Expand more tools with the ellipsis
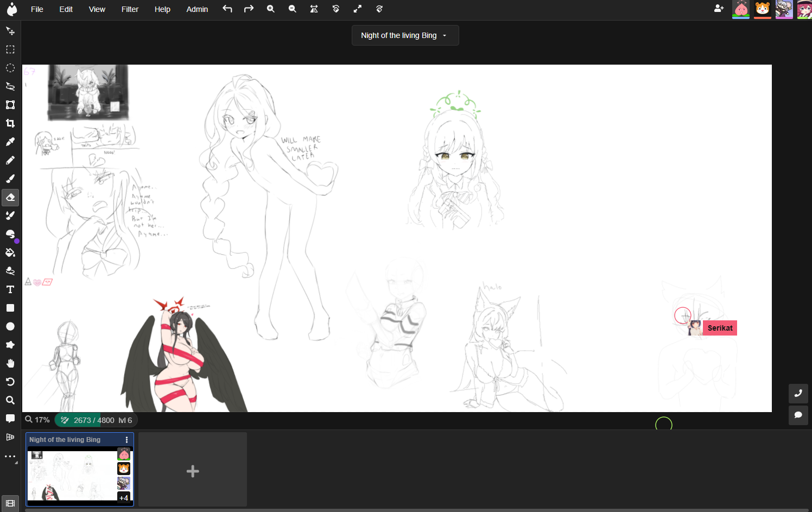Image resolution: width=812 pixels, height=512 pixels. 10,457
